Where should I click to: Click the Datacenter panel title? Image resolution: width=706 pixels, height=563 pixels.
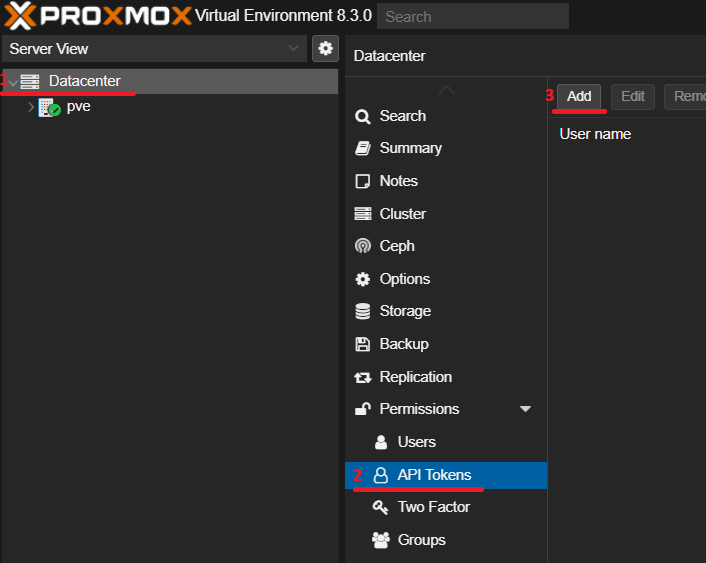(389, 56)
